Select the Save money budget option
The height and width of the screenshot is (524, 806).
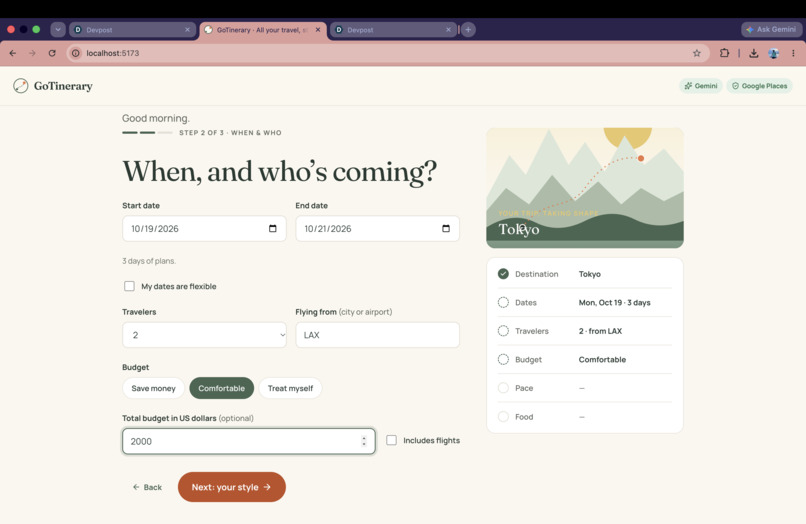click(153, 388)
